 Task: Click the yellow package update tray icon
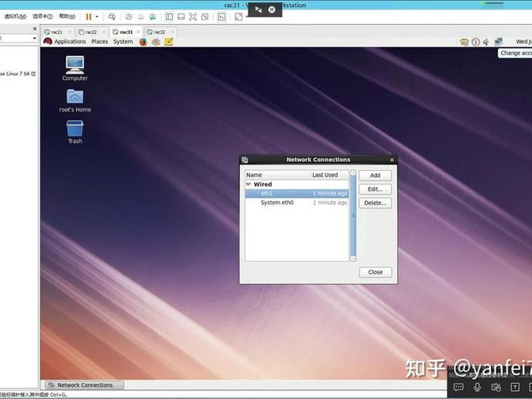pyautogui.click(x=464, y=42)
